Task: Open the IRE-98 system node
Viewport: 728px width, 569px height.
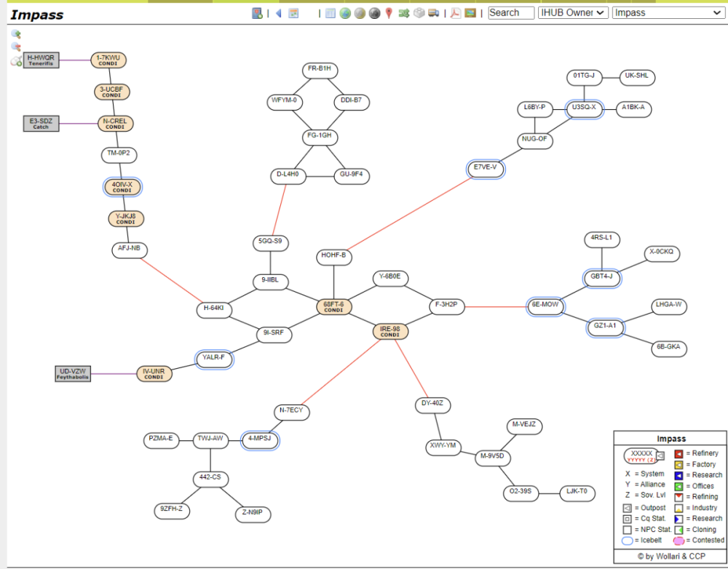Action: point(390,331)
